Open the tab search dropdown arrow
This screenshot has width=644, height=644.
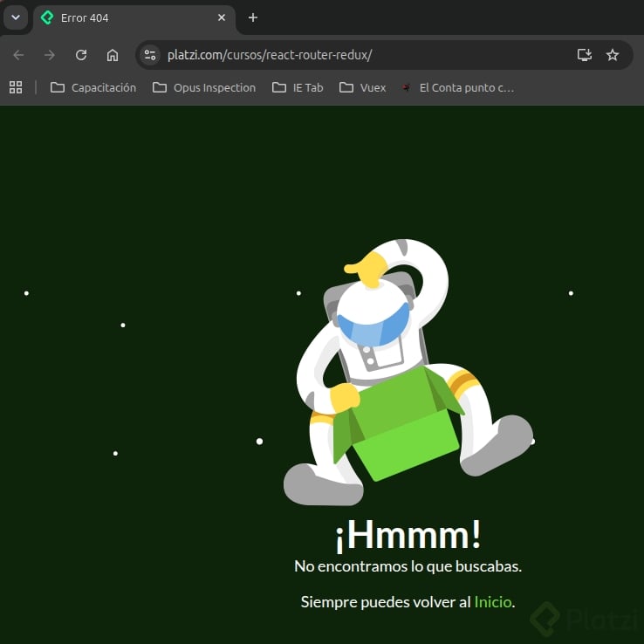tap(16, 17)
